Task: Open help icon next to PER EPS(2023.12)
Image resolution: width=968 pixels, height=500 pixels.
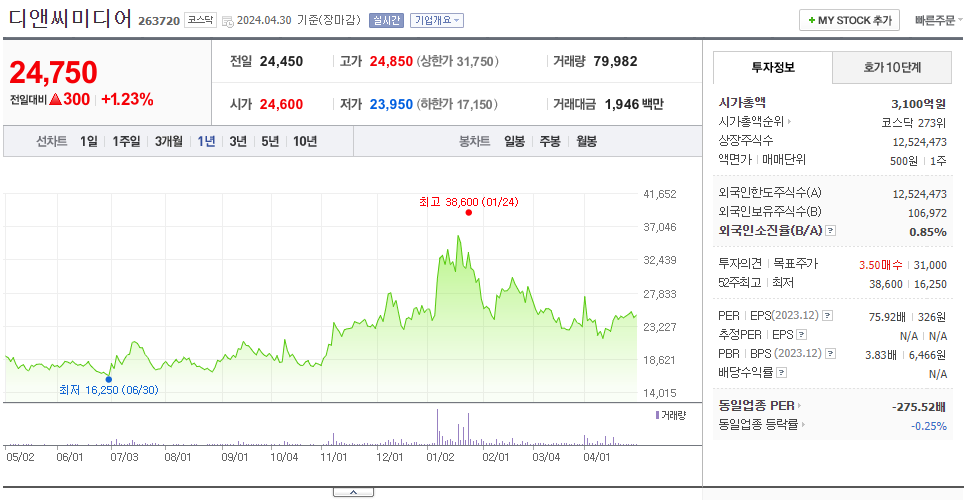Action: click(x=827, y=316)
